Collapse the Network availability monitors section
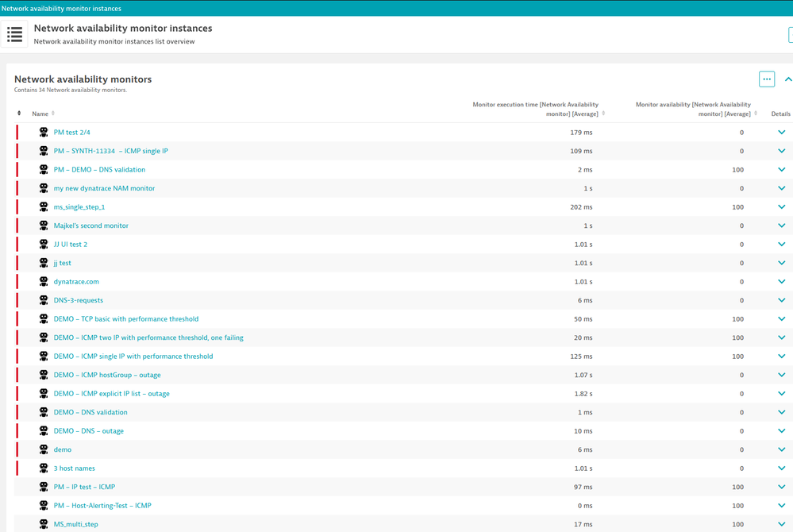This screenshot has width=793, height=532. click(787, 79)
